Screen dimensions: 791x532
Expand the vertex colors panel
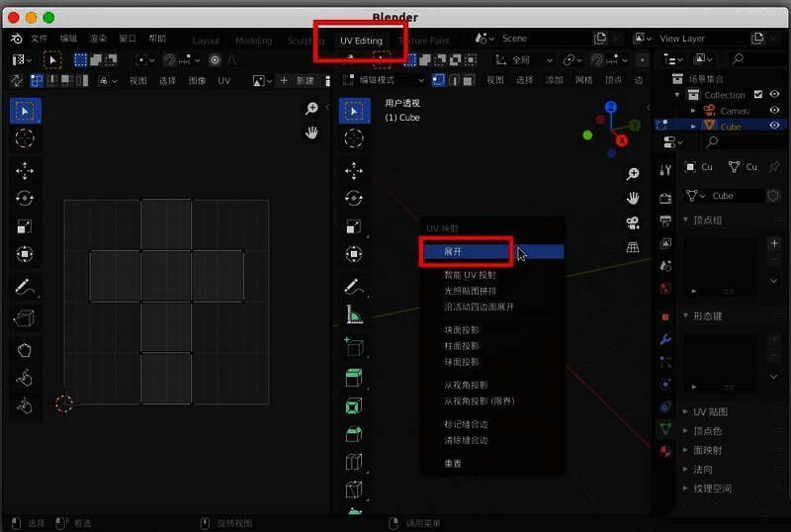click(x=685, y=430)
